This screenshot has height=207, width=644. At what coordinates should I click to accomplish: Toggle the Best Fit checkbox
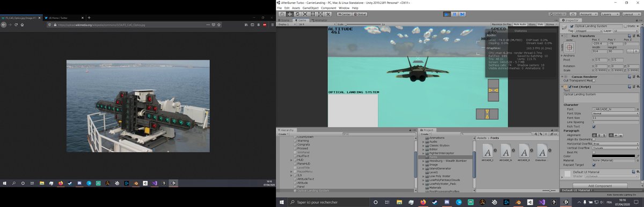(594, 152)
